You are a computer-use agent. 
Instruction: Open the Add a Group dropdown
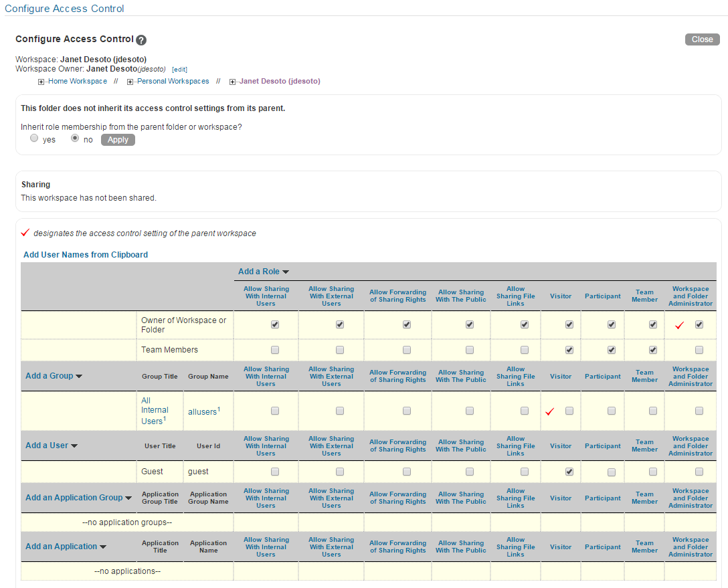click(54, 376)
